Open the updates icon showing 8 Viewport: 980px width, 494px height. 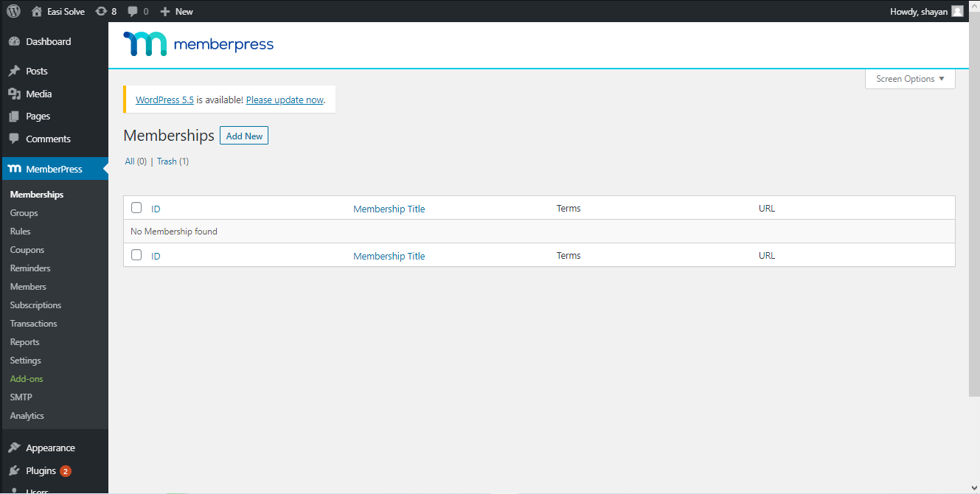101,12
